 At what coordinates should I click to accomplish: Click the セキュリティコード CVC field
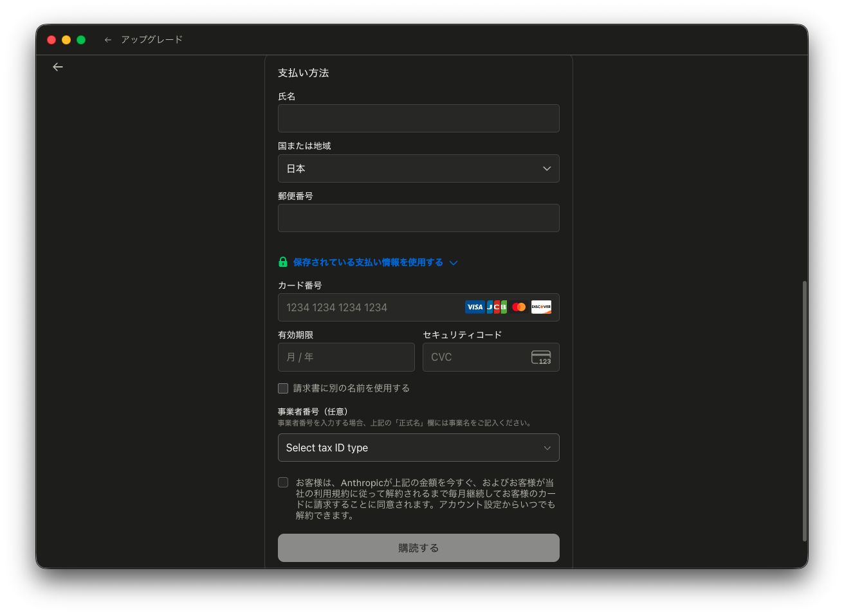491,357
